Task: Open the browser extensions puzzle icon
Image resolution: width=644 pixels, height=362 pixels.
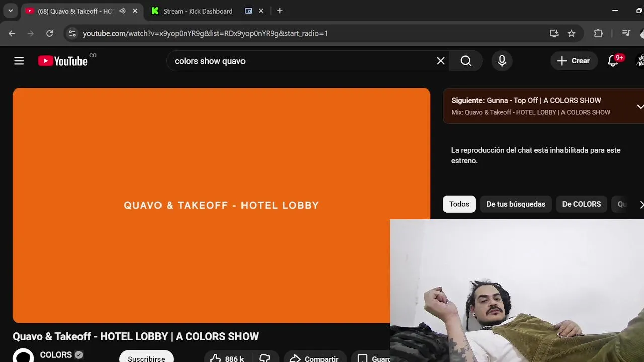Action: [598, 33]
